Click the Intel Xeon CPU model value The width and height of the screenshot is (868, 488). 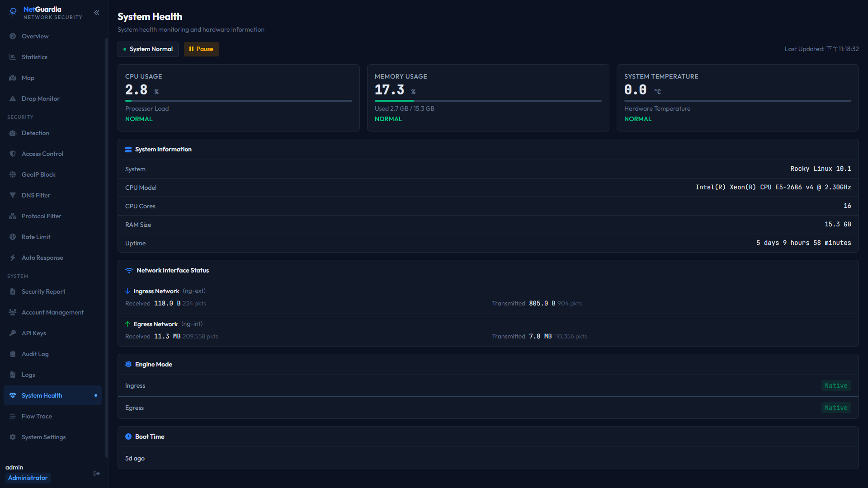(x=773, y=187)
